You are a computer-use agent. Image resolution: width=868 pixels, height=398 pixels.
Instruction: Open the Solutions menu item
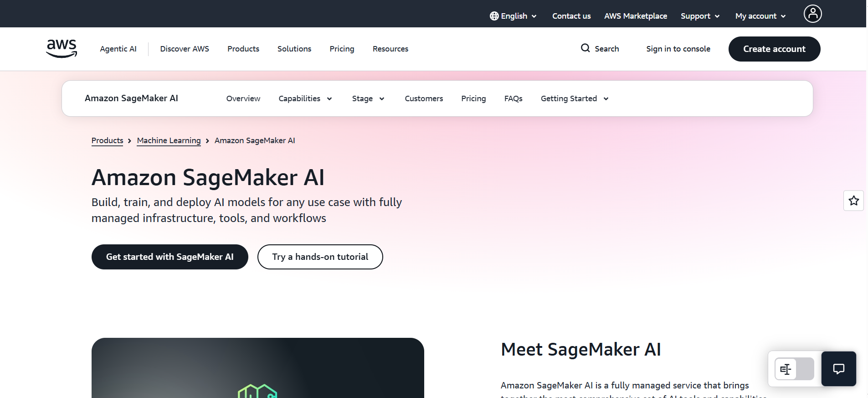(294, 49)
